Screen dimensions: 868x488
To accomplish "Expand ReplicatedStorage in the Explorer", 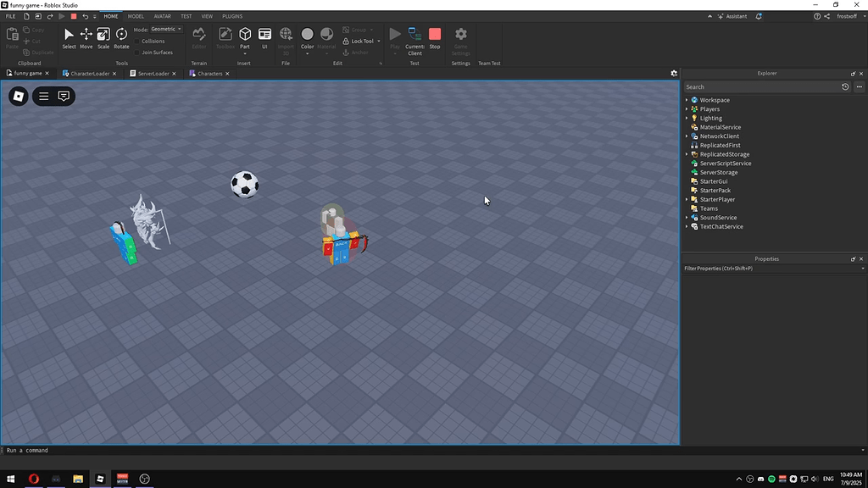I will (687, 153).
